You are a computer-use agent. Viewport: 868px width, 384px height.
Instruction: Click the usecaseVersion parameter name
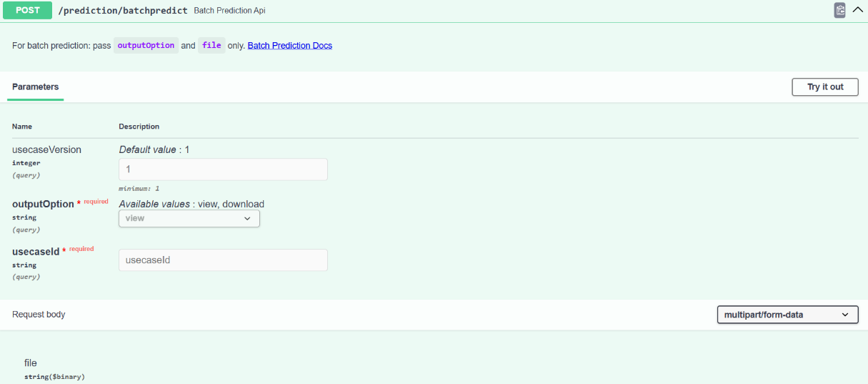(47, 149)
